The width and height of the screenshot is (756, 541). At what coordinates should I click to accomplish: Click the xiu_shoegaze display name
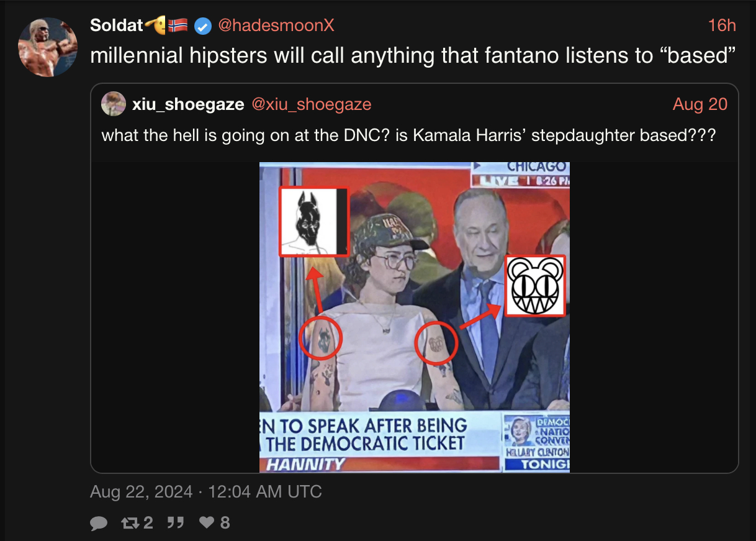click(188, 104)
